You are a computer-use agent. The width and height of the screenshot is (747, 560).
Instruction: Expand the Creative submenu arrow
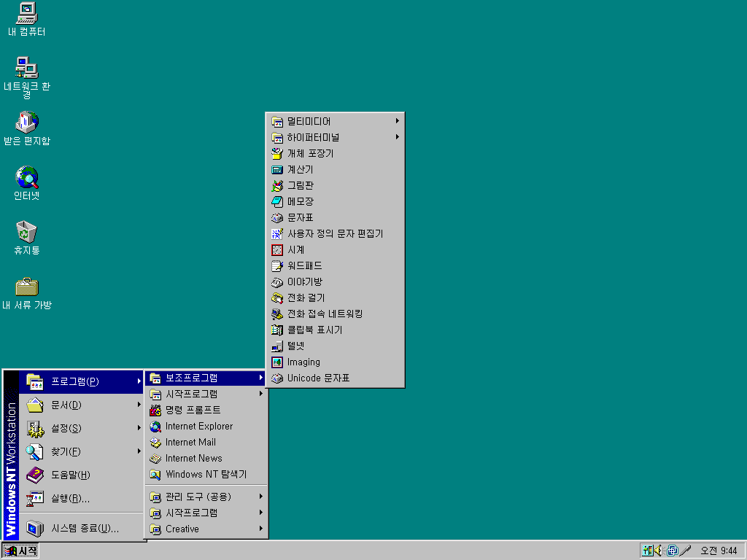tap(261, 529)
